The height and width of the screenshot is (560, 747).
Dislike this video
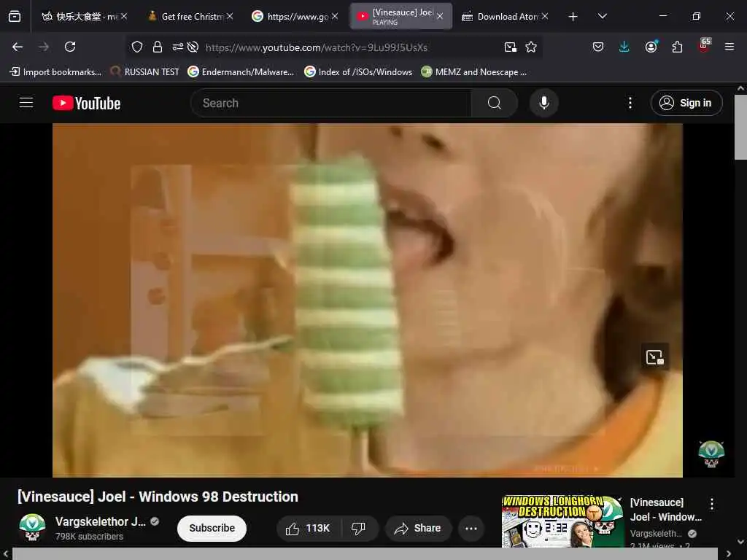[x=358, y=528]
